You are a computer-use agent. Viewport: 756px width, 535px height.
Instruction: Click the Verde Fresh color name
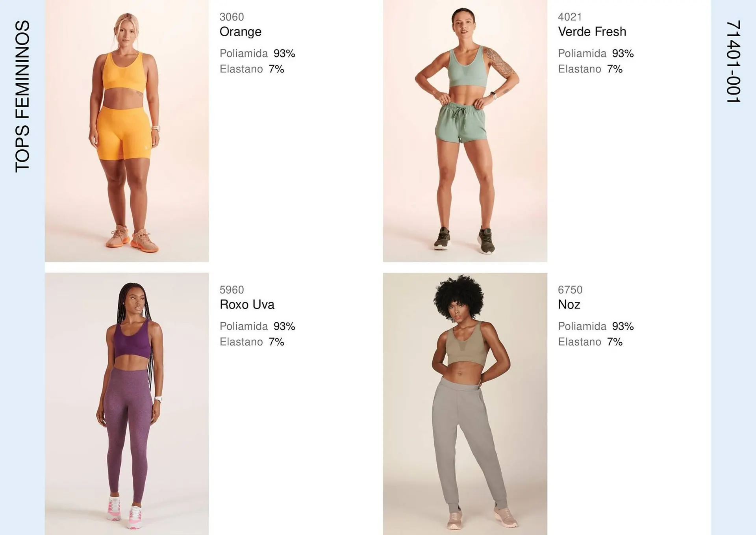point(592,32)
